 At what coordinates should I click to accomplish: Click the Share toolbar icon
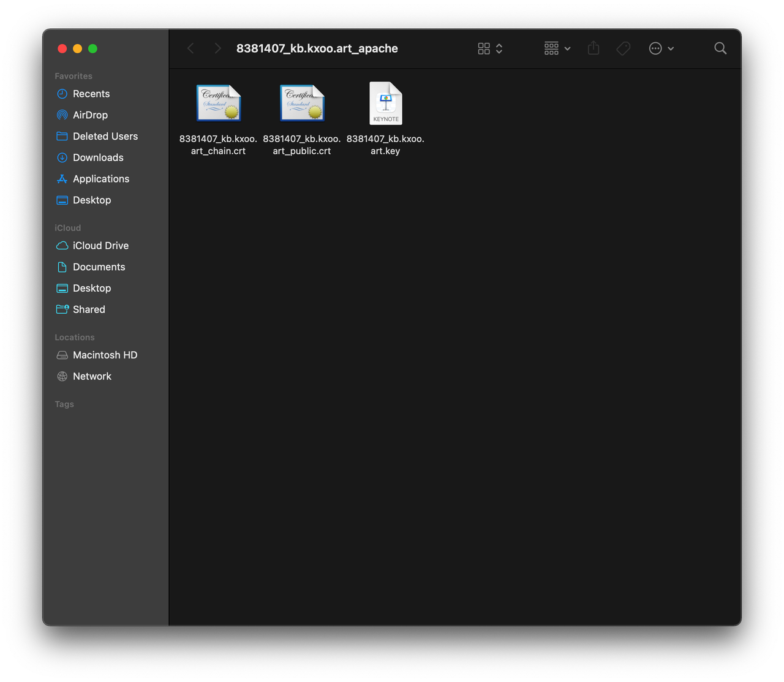pyautogui.click(x=593, y=48)
